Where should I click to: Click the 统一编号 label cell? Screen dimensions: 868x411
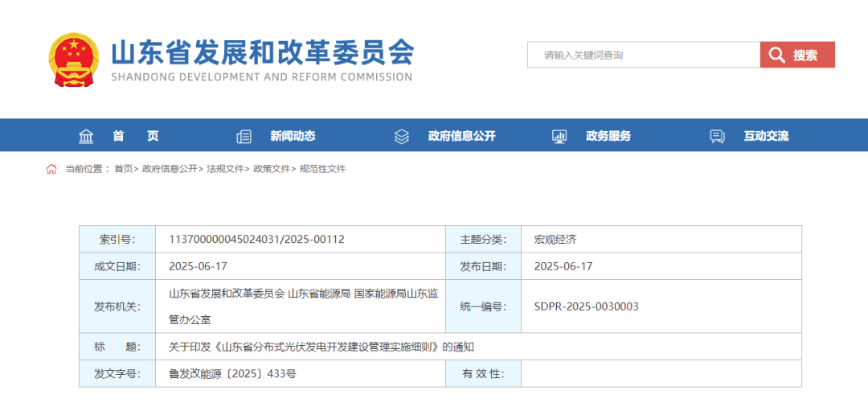[x=483, y=306]
